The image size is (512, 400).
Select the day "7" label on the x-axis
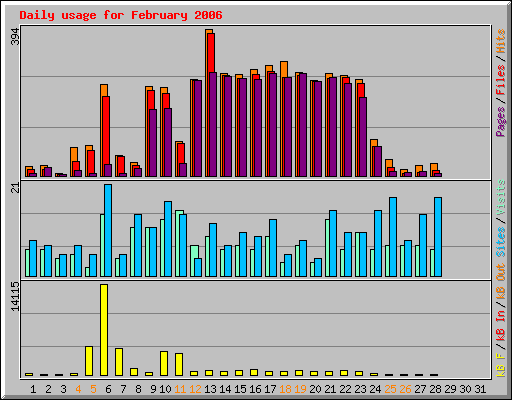(x=123, y=389)
